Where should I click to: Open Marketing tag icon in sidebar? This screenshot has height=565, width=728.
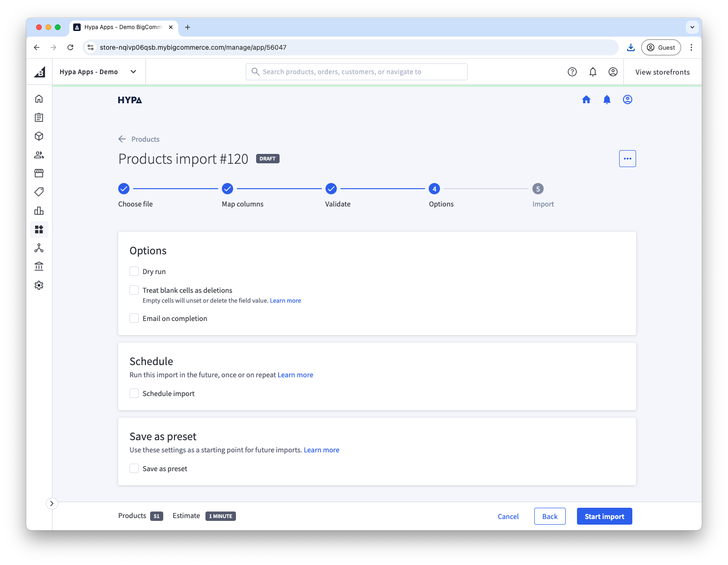click(39, 192)
